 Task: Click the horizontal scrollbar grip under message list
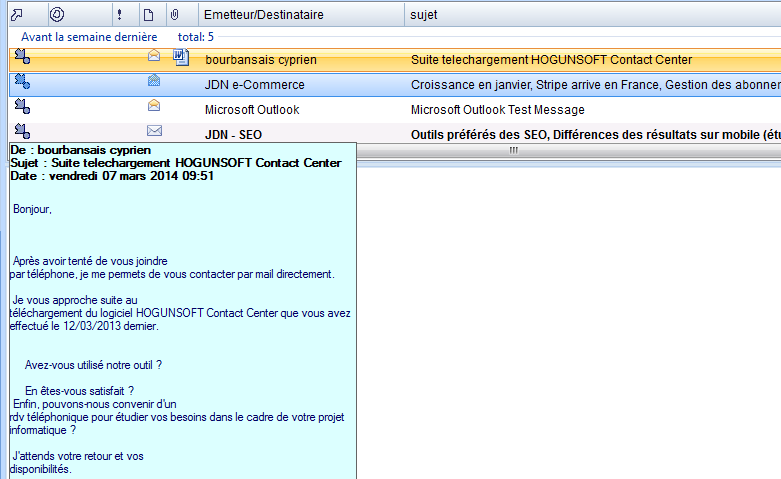tap(514, 150)
